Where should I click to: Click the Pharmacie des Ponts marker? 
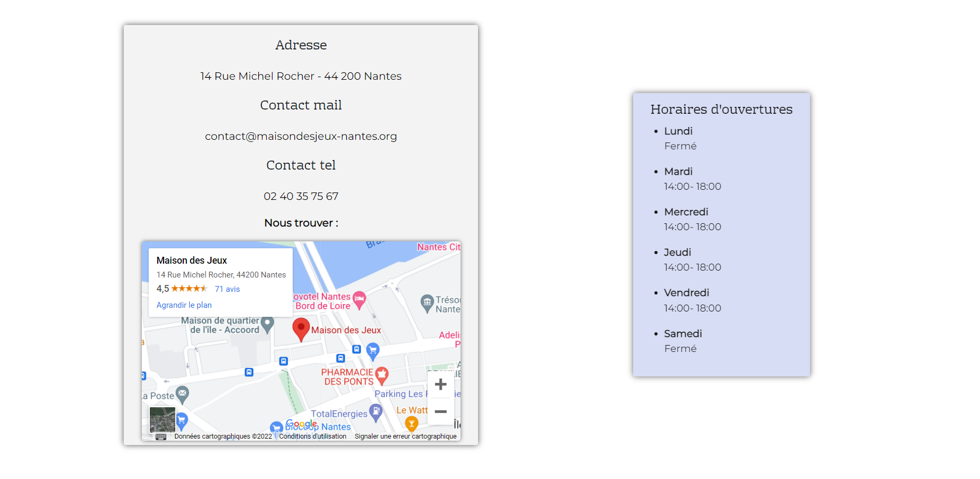(381, 376)
